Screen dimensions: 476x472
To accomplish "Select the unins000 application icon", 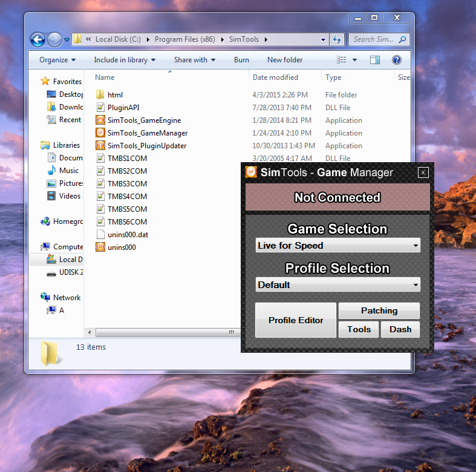I will coord(100,247).
